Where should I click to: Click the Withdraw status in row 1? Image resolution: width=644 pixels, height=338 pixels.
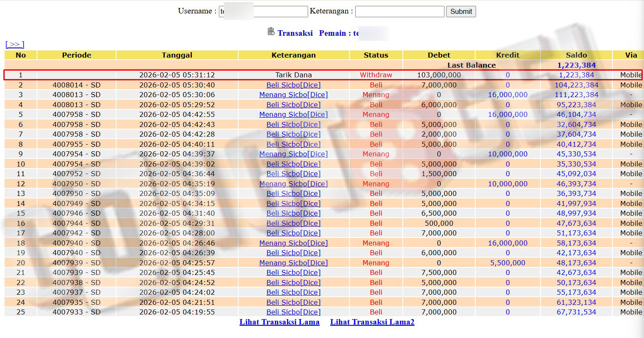pyautogui.click(x=375, y=75)
